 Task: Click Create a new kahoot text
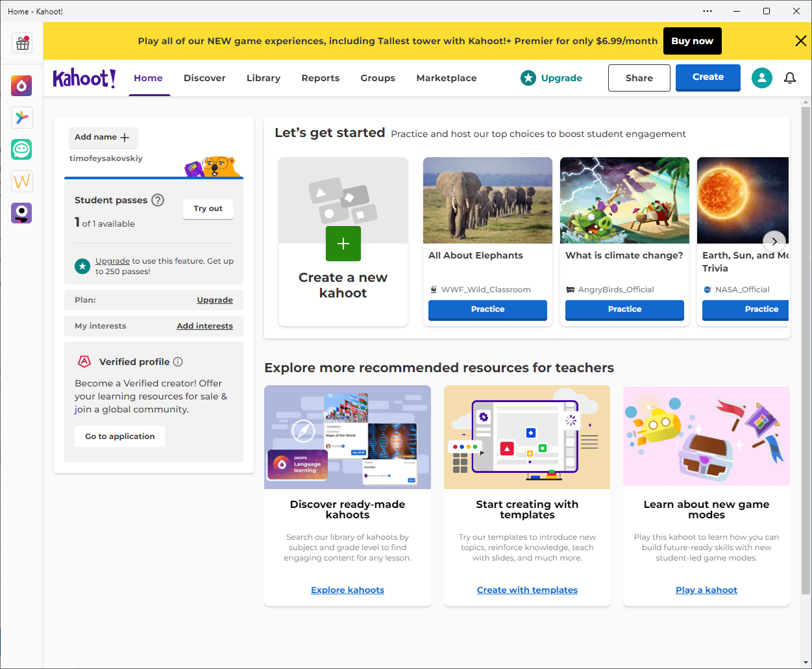(343, 285)
